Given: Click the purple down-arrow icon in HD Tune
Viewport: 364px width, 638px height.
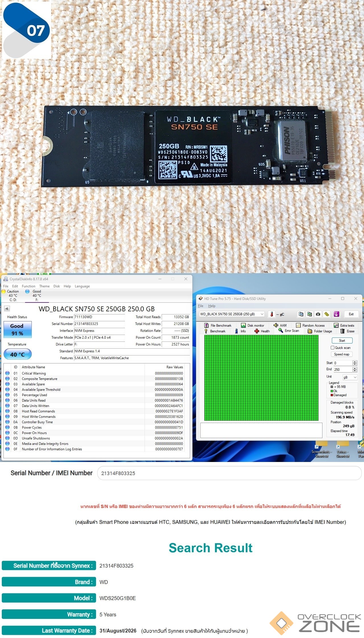Looking at the screenshot, I should (336, 314).
